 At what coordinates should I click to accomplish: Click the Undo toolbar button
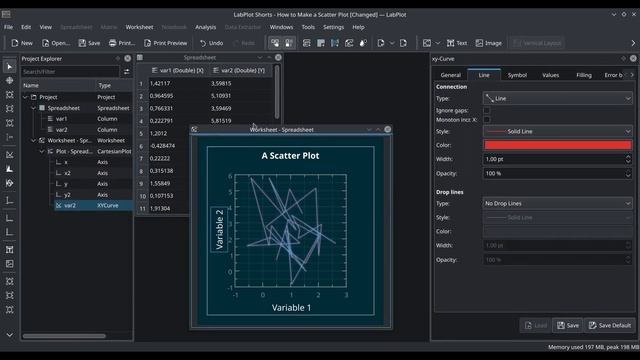coord(211,43)
